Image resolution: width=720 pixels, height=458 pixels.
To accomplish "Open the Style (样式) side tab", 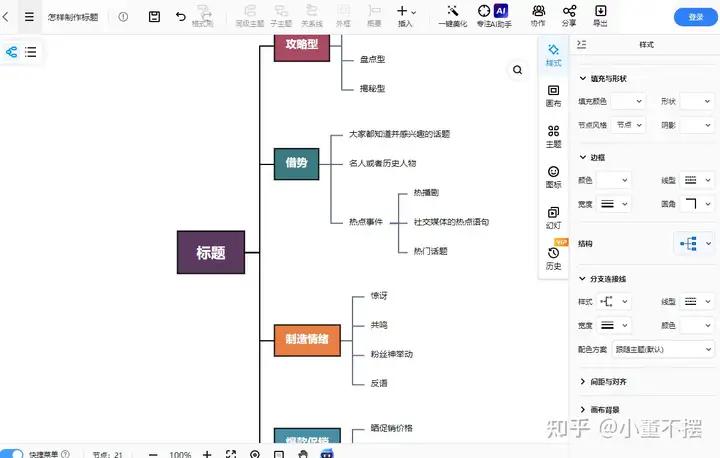I will pos(553,56).
